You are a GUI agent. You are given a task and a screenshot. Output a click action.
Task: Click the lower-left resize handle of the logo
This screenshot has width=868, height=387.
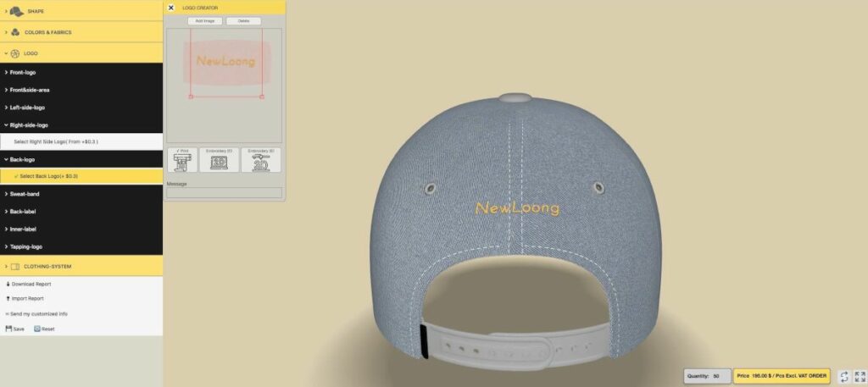coord(191,97)
